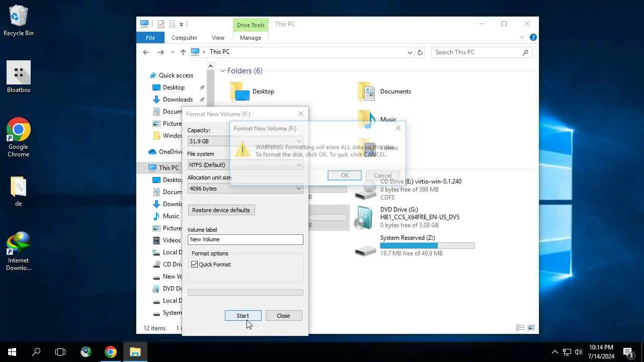Open the Computer ribbon tab

tap(185, 38)
